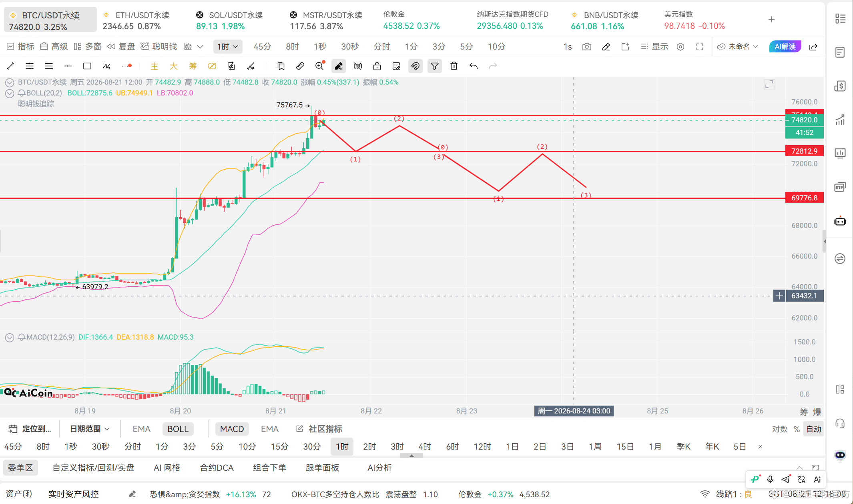Toggle the EMA main indicator
This screenshot has width=853, height=504.
pos(141,429)
